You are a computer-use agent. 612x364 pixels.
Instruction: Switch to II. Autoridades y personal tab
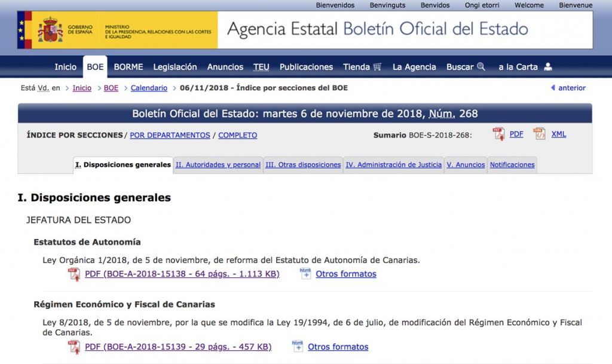[218, 164]
